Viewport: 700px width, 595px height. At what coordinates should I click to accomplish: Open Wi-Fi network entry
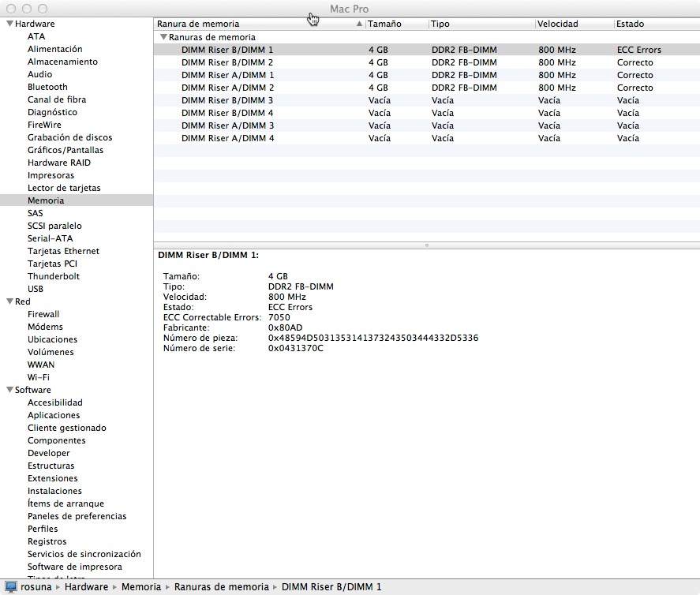click(39, 377)
